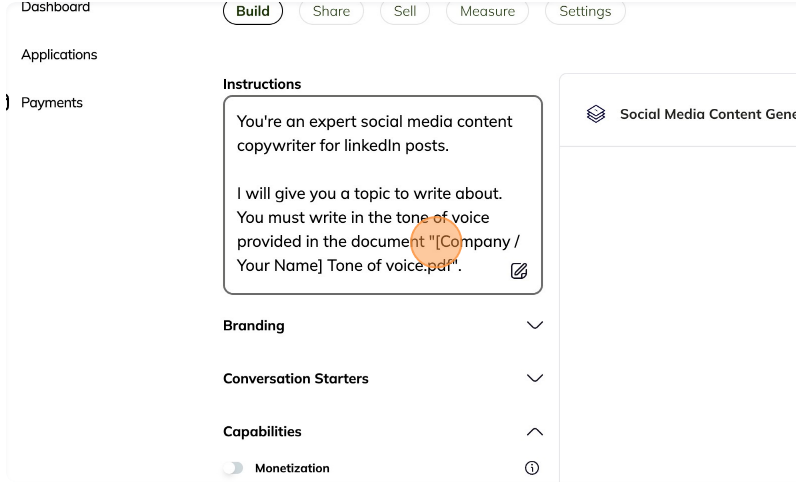Toggle the Monetization switch

234,468
